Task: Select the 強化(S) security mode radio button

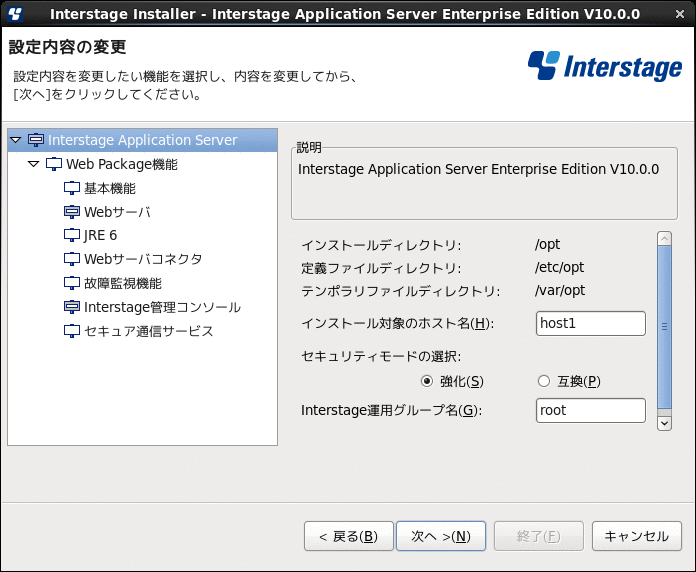Action: [427, 381]
